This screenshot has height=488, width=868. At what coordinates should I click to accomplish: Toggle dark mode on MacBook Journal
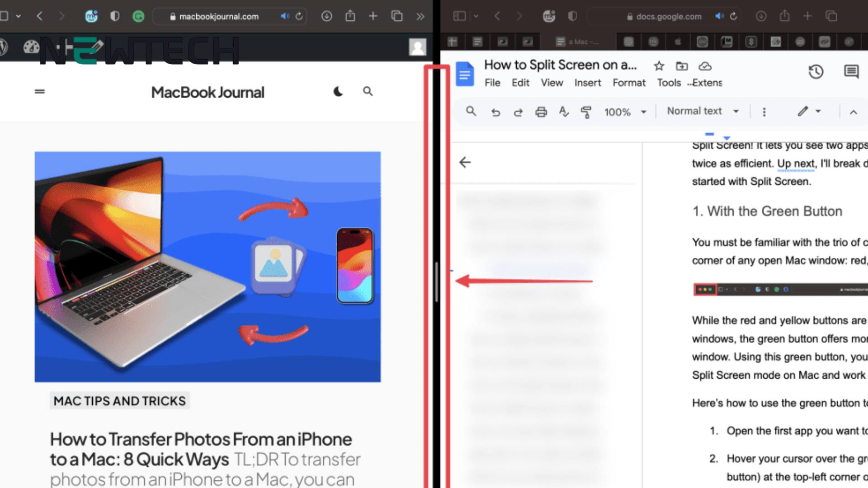(338, 92)
